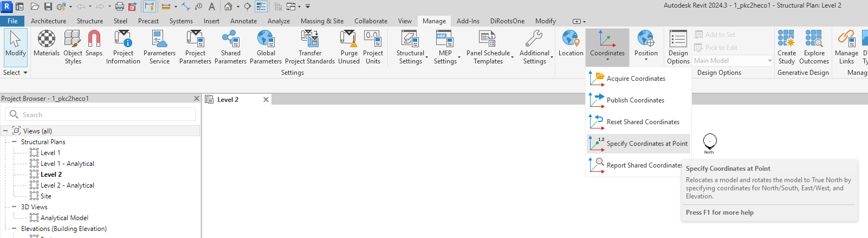Select Level 1 - Analytical view

pos(67,163)
